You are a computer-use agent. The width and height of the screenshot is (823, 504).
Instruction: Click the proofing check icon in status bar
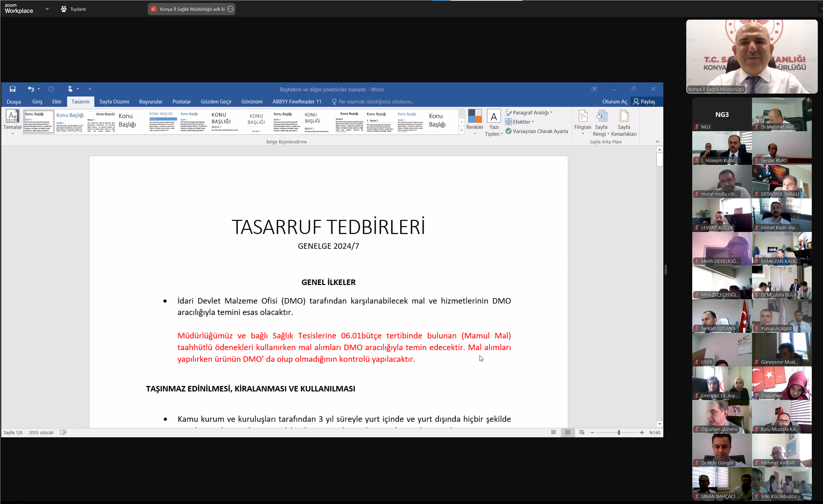(x=63, y=432)
